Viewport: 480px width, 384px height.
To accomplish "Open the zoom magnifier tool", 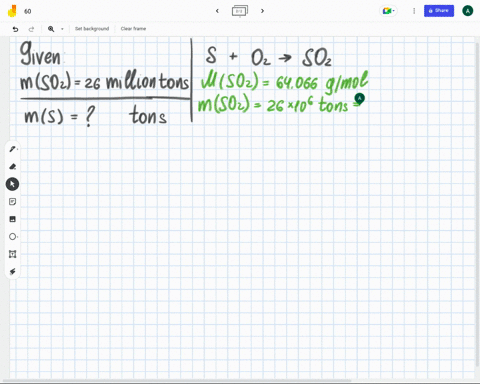I will pos(51,29).
